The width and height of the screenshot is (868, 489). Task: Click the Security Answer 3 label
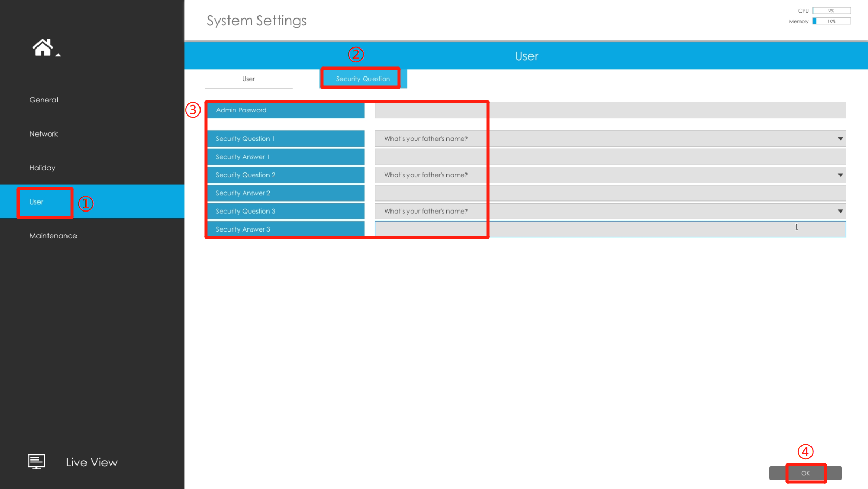pyautogui.click(x=285, y=229)
